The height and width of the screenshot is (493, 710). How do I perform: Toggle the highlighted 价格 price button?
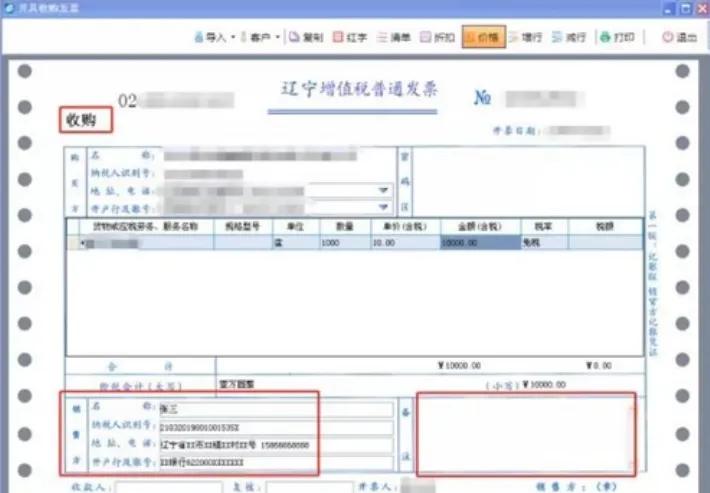tap(484, 37)
